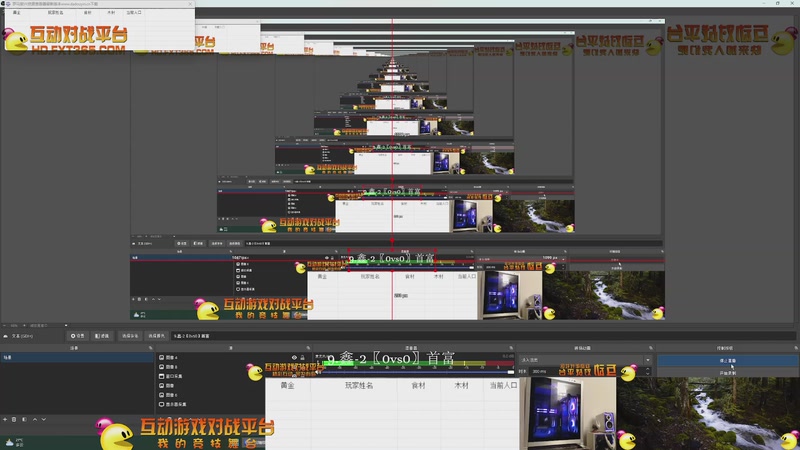Viewport: 800px width, 450px height.
Task: Close the small table overlay window
Action: (190, 4)
